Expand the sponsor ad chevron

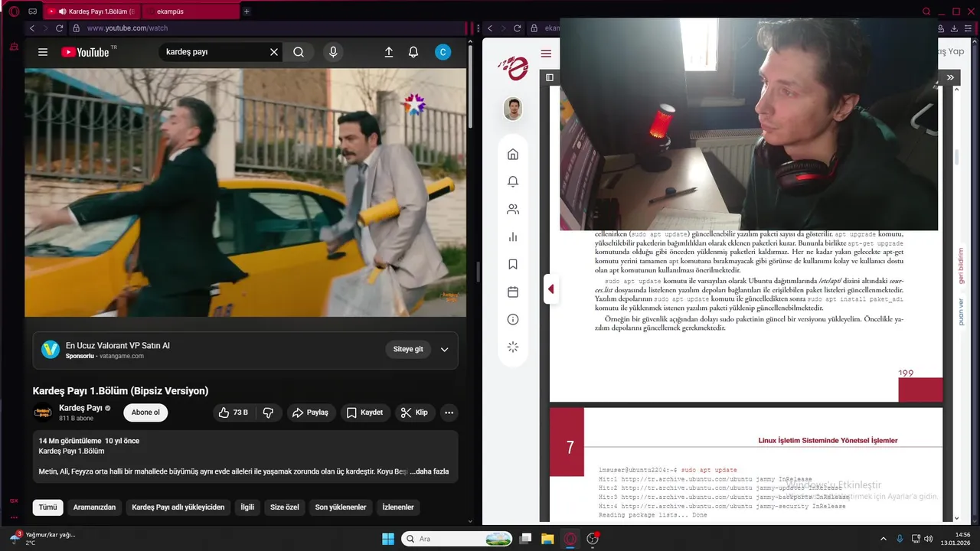tap(444, 350)
